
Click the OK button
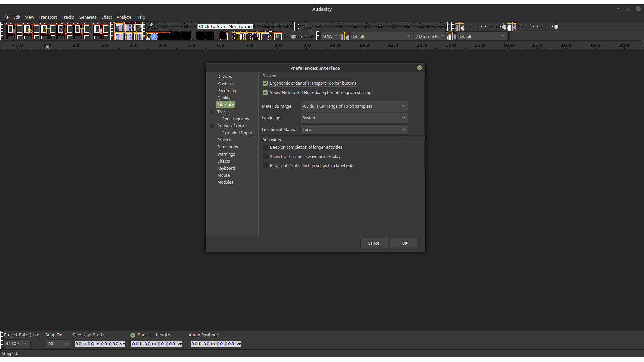(x=405, y=243)
